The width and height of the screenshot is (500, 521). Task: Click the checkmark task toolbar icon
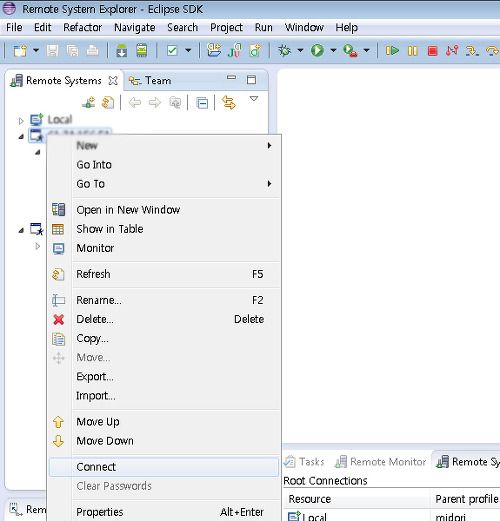[x=172, y=51]
